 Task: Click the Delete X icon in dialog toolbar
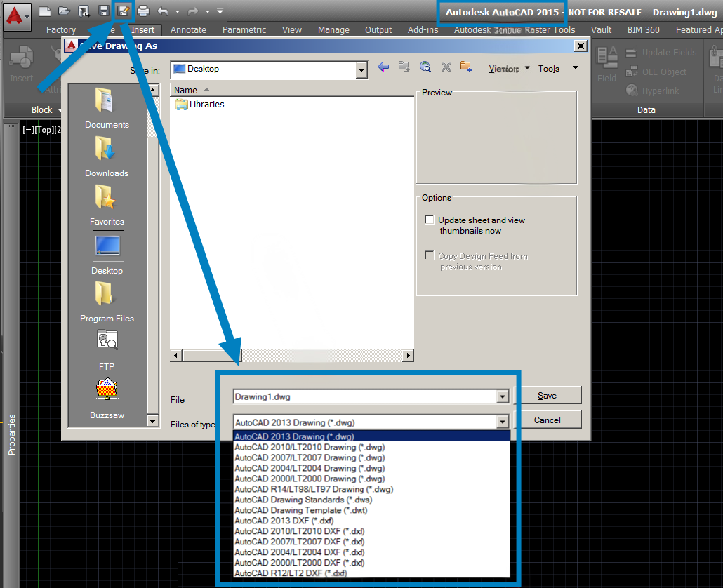[446, 67]
